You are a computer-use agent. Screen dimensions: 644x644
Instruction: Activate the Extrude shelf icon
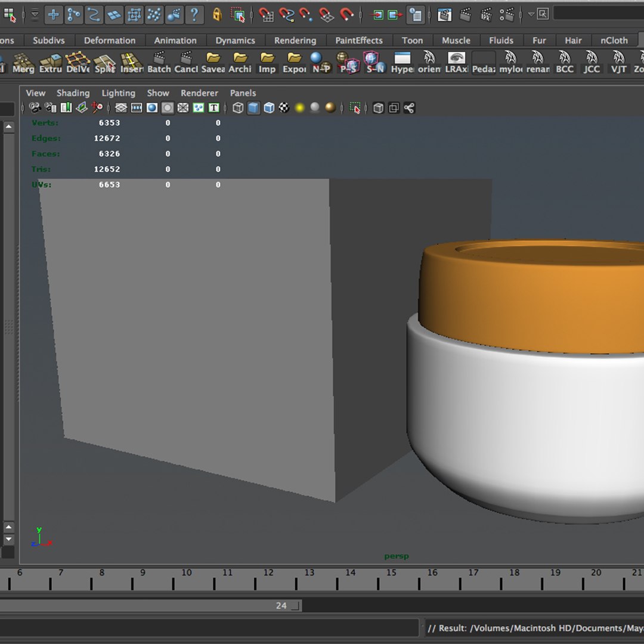click(x=50, y=63)
